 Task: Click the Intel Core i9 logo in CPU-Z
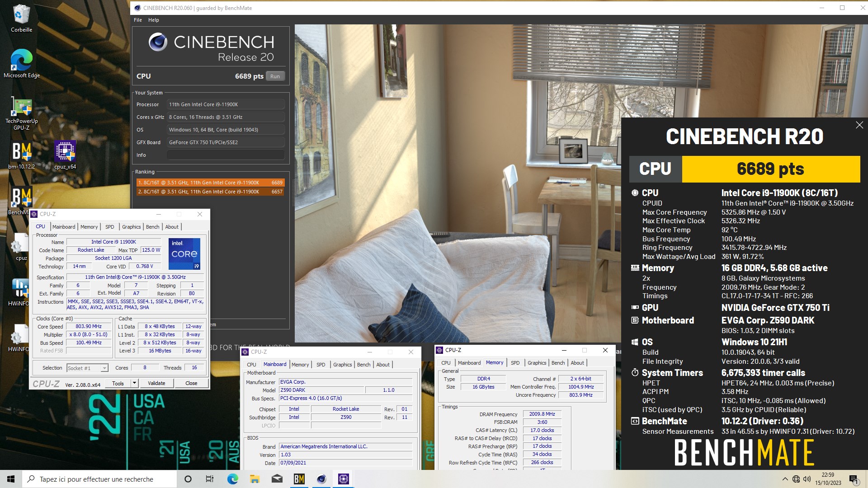coord(184,253)
